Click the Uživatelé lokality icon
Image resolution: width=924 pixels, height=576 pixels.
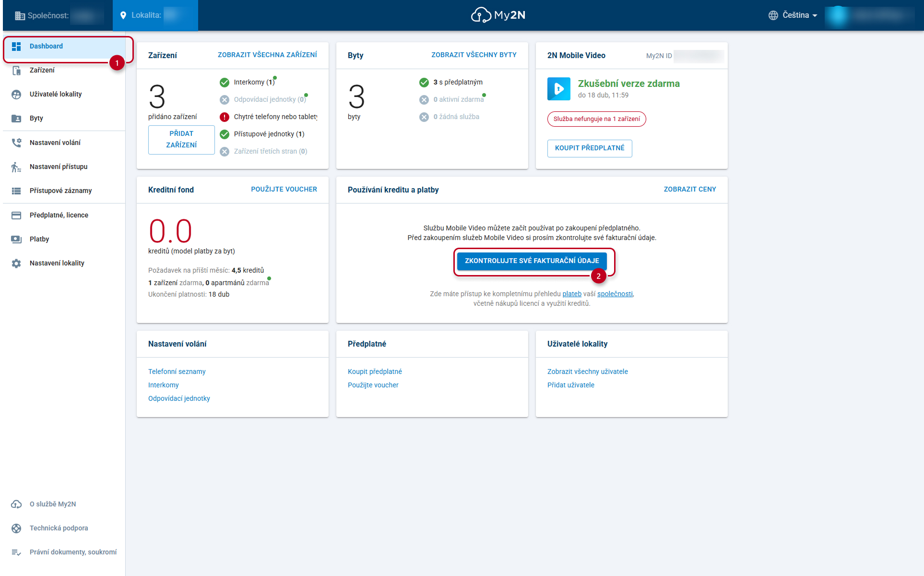click(16, 94)
